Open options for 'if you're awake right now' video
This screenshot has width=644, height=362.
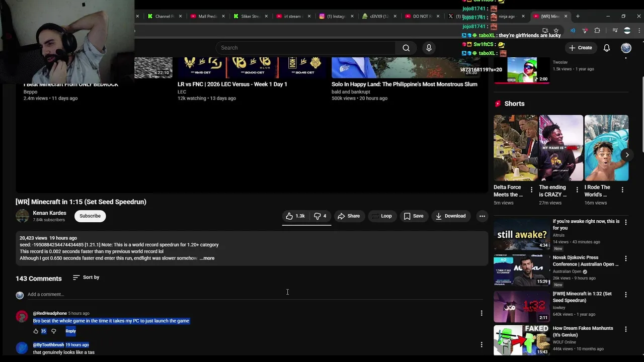coord(626,222)
